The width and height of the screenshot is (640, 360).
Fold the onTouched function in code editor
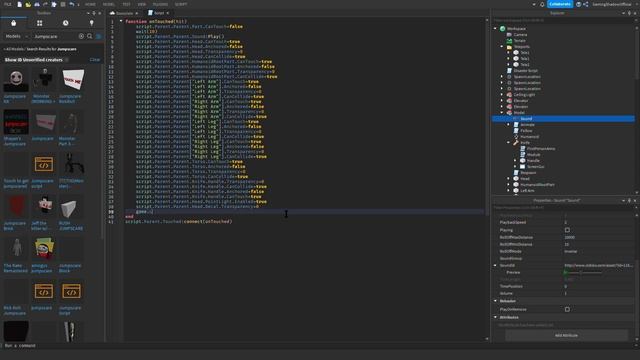point(121,21)
